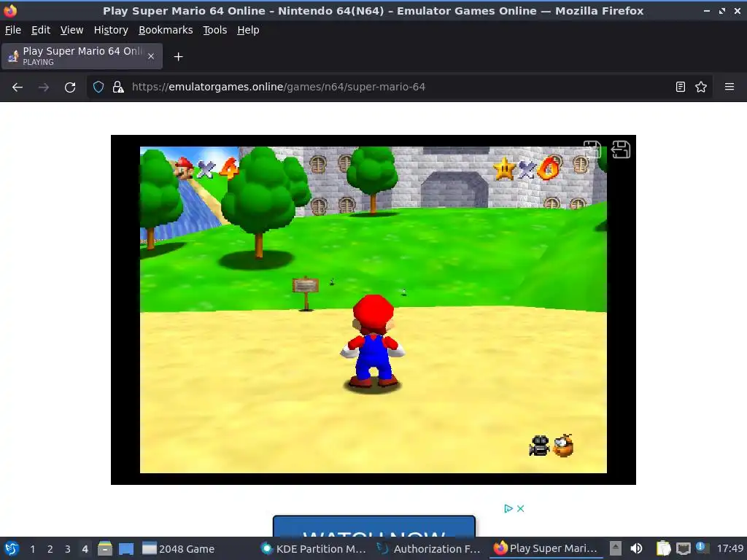Close the advertisement with the X
The image size is (747, 560).
click(x=520, y=508)
